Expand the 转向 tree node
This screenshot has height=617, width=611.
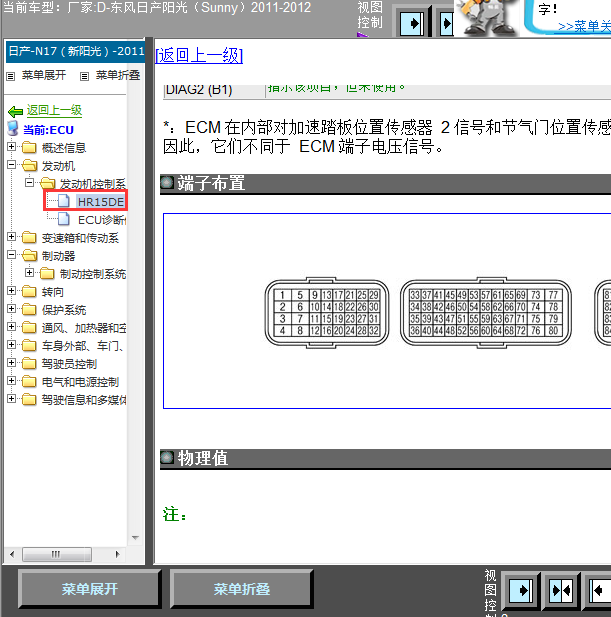point(11,290)
